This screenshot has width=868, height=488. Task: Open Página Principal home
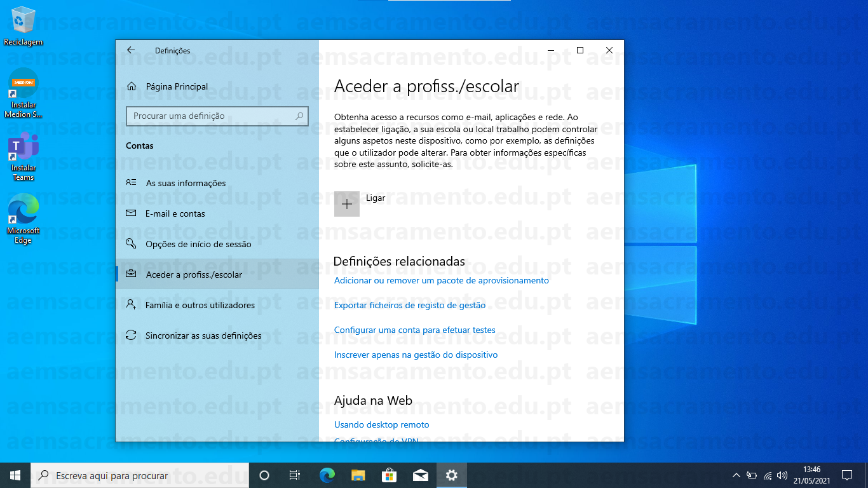176,86
